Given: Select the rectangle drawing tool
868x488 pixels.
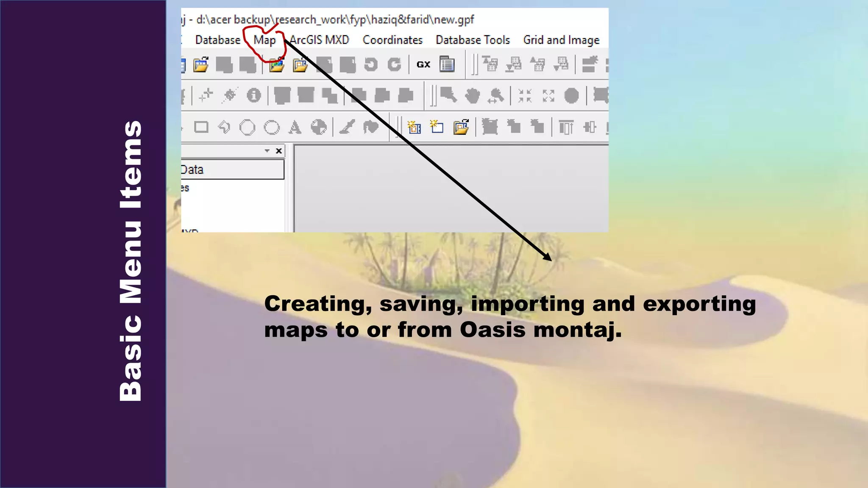Looking at the screenshot, I should (201, 127).
